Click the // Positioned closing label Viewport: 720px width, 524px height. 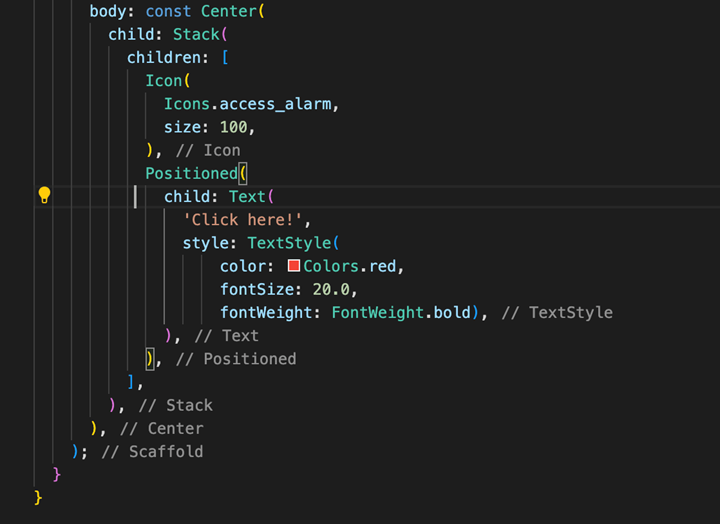coord(236,359)
